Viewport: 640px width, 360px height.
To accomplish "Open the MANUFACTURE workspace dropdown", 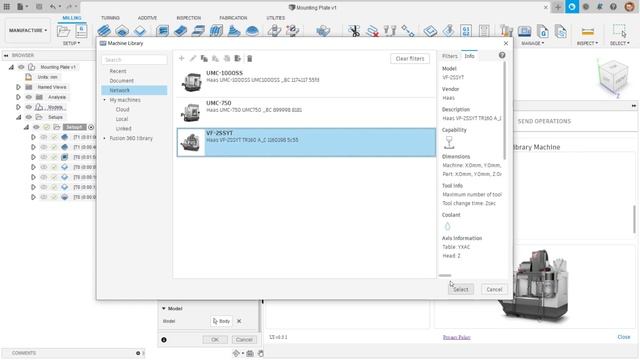I will [x=28, y=30].
